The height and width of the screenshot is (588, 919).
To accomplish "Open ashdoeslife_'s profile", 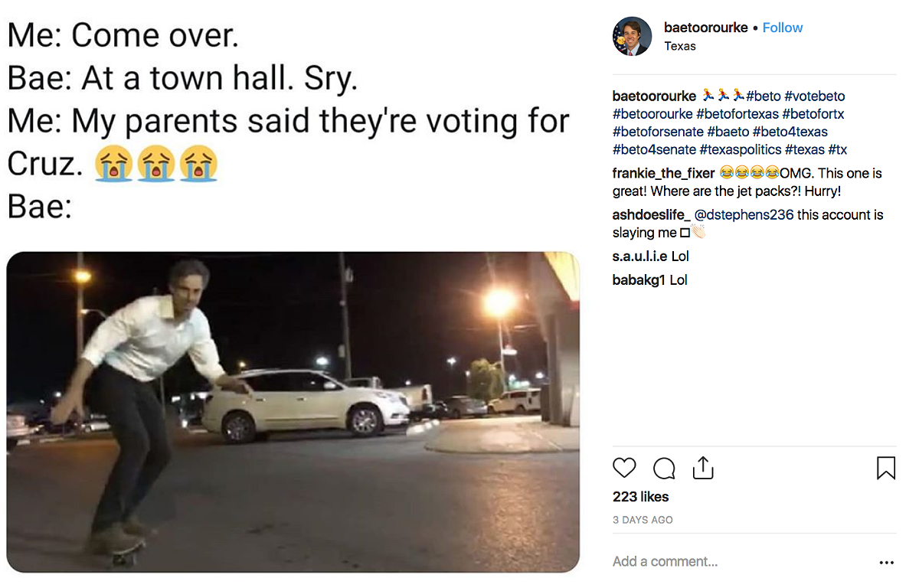I will (x=651, y=214).
